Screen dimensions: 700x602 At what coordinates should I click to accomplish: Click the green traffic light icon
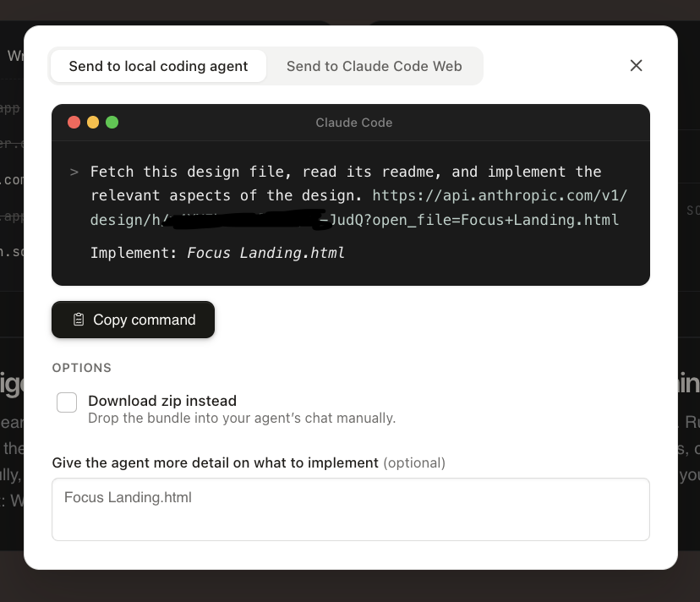[x=112, y=122]
